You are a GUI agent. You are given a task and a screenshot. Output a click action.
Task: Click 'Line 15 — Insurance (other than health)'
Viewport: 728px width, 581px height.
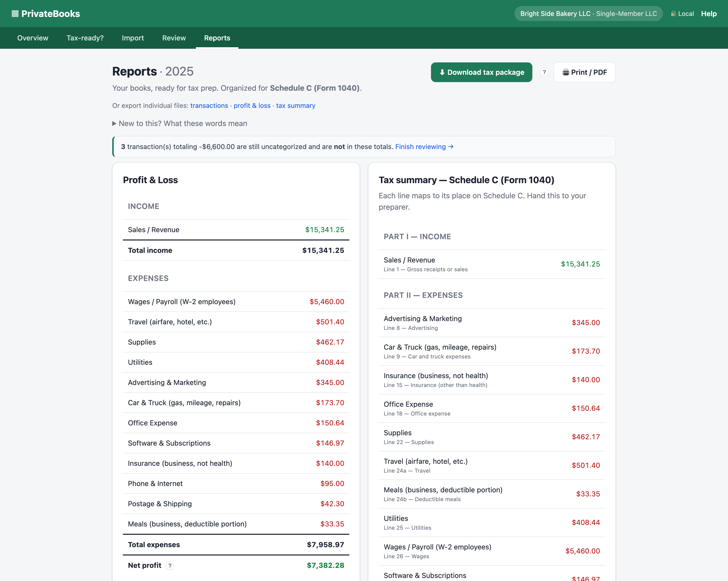click(x=435, y=385)
